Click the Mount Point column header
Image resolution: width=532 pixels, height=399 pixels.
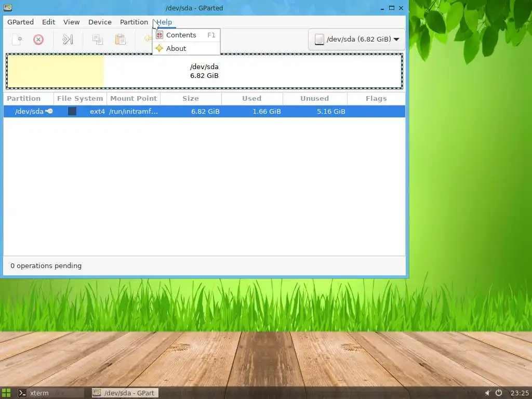134,99
